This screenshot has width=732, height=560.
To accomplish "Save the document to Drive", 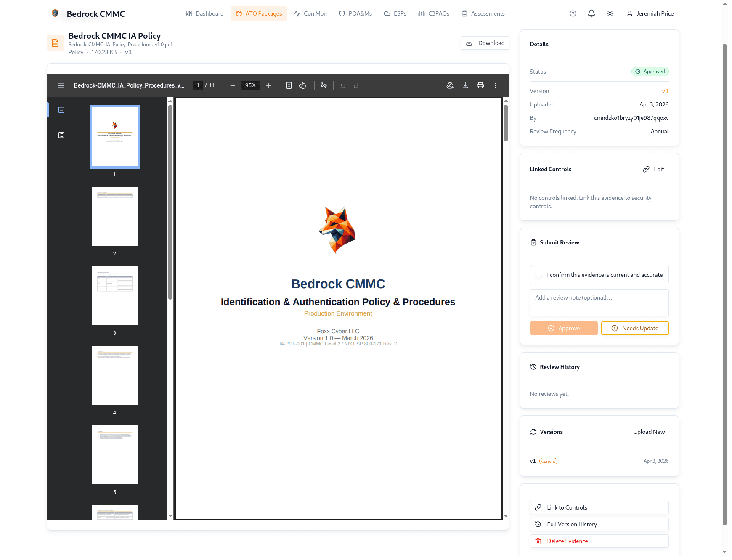I will point(450,85).
